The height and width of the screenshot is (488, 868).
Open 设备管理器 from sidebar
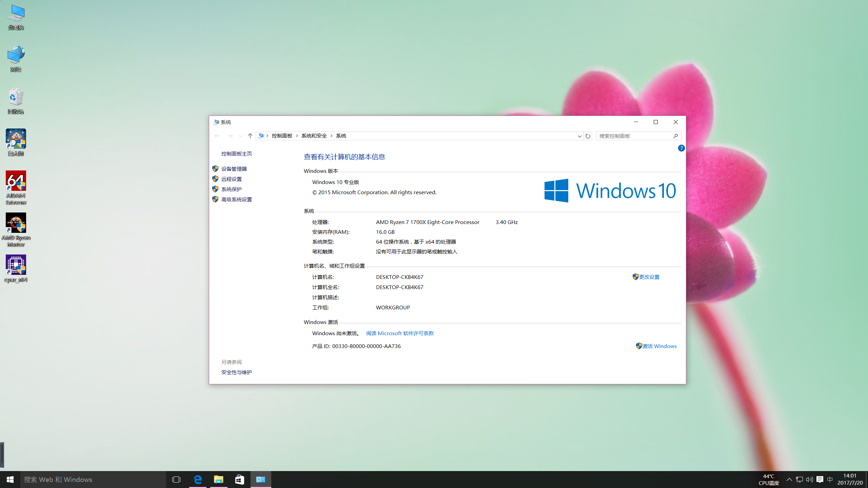pos(234,168)
